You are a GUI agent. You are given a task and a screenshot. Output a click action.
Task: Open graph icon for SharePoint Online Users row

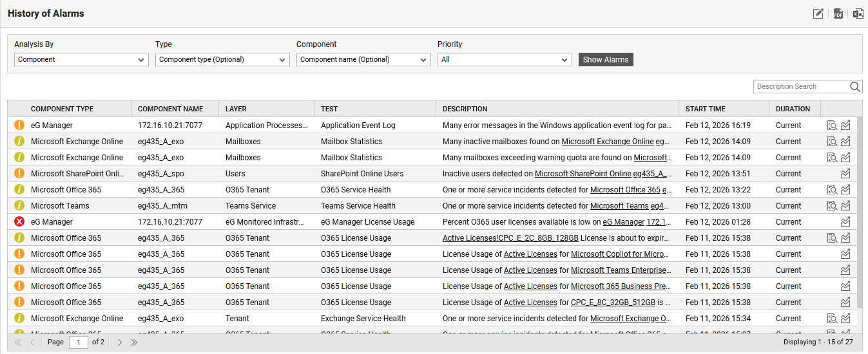pos(845,174)
